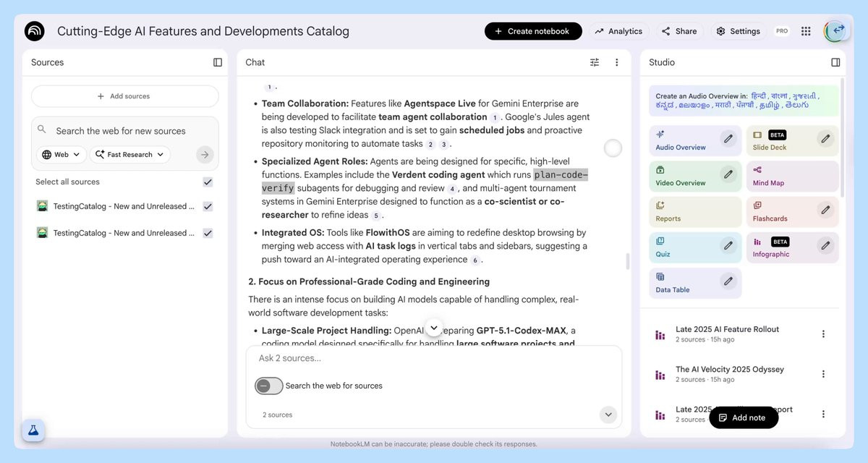Click citation marker 4 in chat
This screenshot has width=868, height=463.
click(x=453, y=189)
